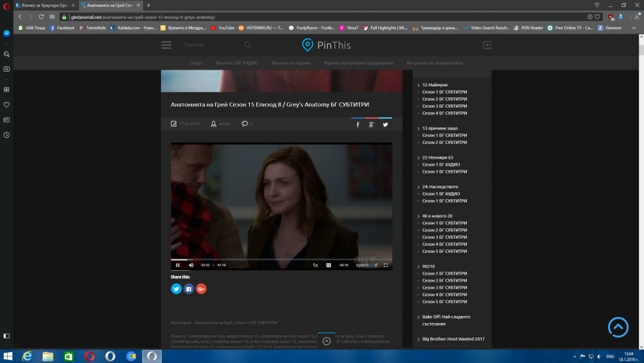Add page to bookmarks with heart icon
Viewport: 644px width, 363px height.
pyautogui.click(x=597, y=17)
